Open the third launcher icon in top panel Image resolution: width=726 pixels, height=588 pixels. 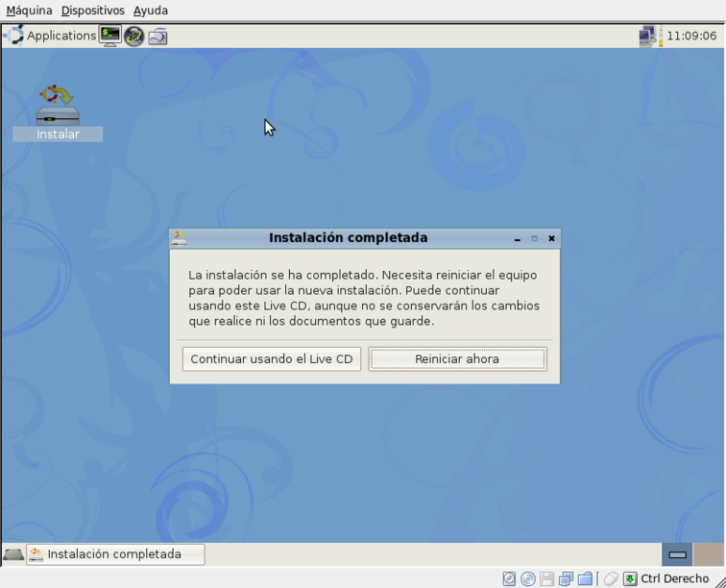click(x=157, y=36)
